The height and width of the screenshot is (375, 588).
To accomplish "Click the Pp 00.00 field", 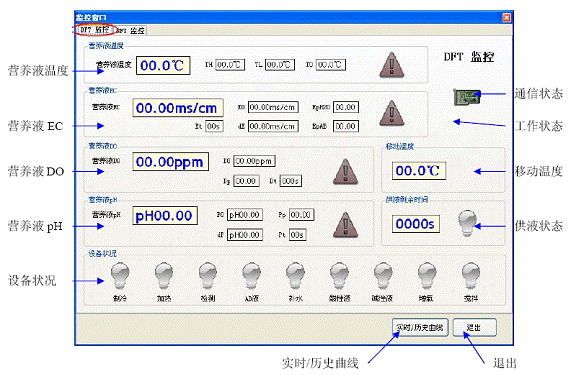I will (x=302, y=215).
